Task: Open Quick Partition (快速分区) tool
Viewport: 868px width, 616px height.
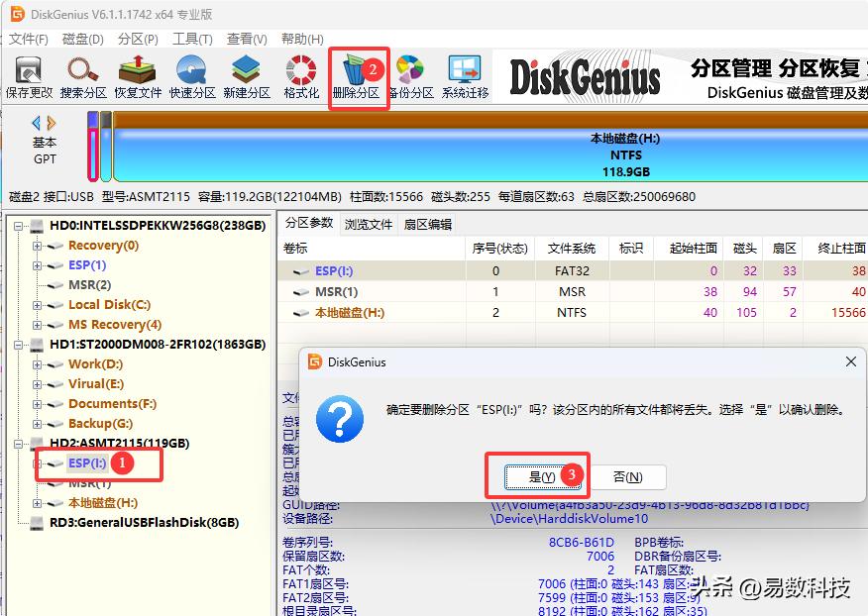Action: 192,77
